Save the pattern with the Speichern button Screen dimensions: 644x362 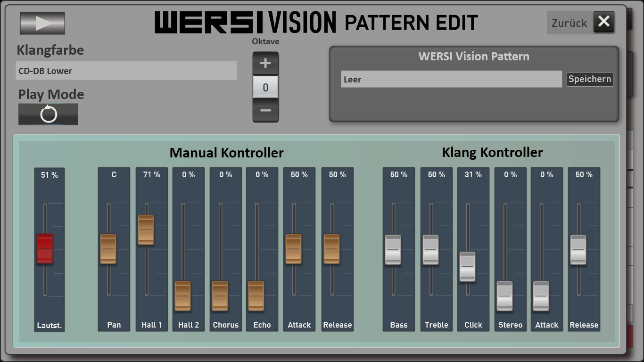[x=590, y=79]
